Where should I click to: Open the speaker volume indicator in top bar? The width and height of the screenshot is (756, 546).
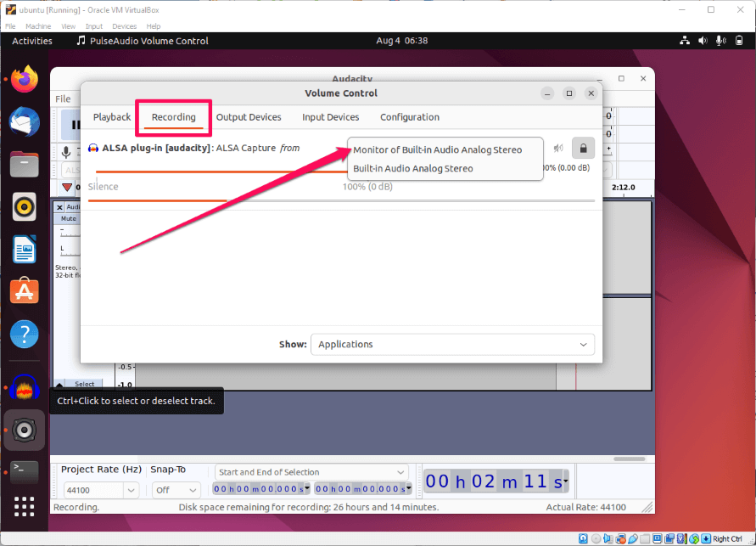[703, 41]
